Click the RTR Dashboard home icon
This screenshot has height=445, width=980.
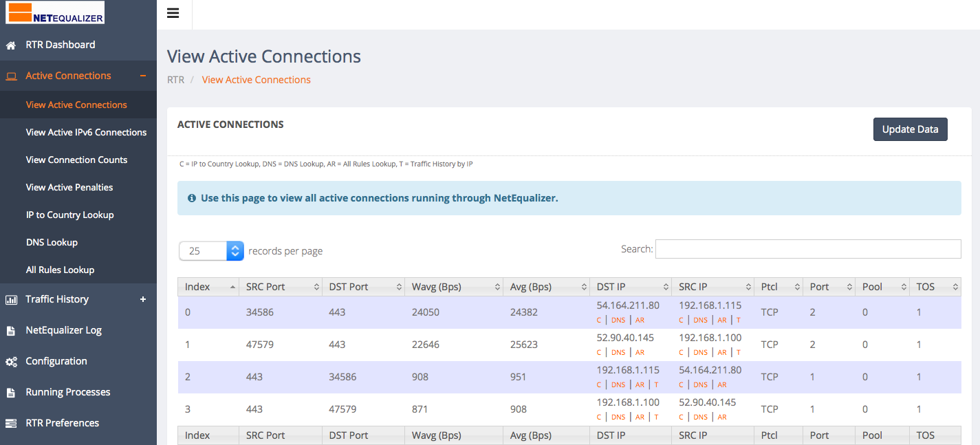pyautogui.click(x=11, y=45)
